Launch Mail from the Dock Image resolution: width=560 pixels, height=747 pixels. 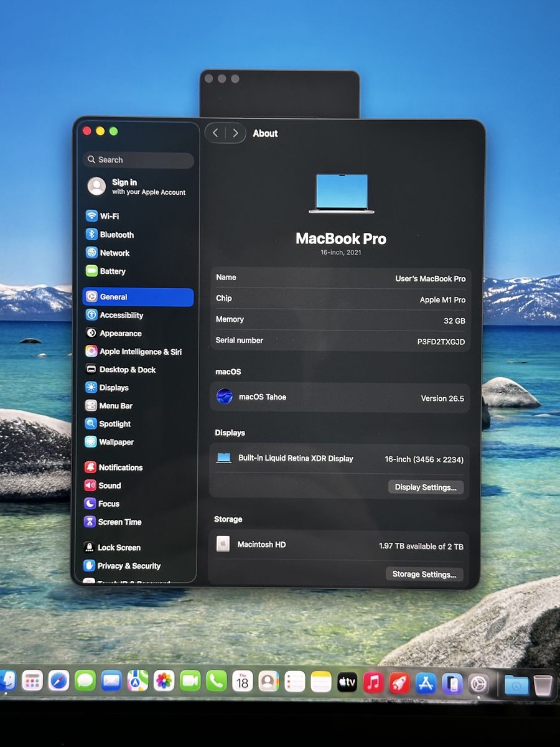(x=111, y=681)
